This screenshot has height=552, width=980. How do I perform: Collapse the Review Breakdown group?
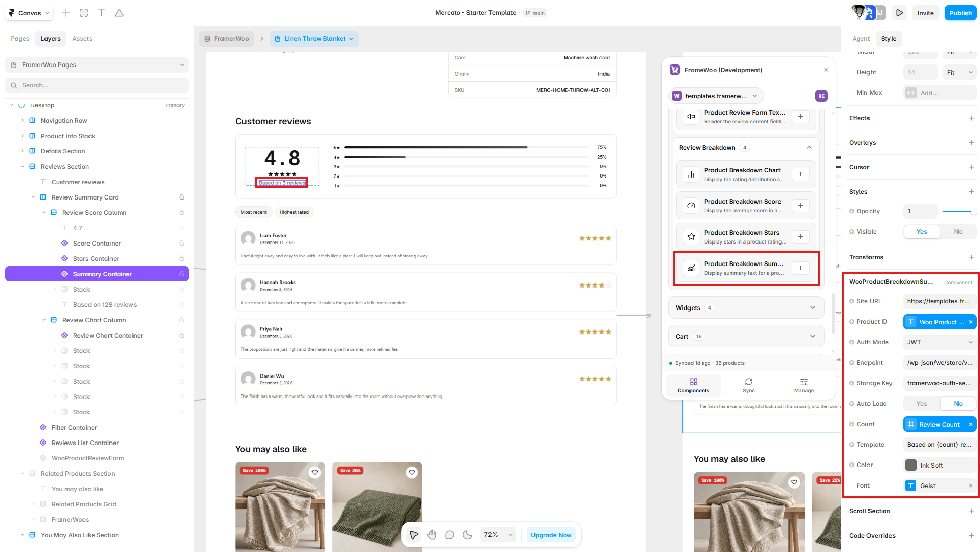[x=809, y=148]
